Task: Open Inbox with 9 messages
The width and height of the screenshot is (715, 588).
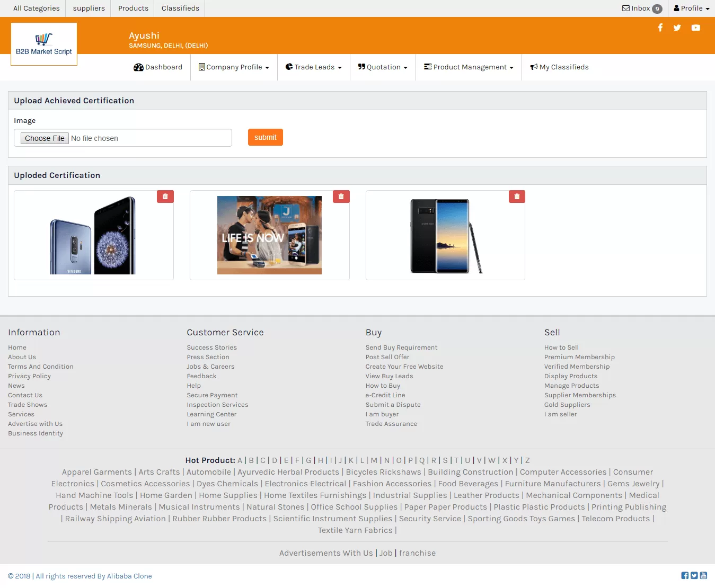Action: (x=641, y=8)
